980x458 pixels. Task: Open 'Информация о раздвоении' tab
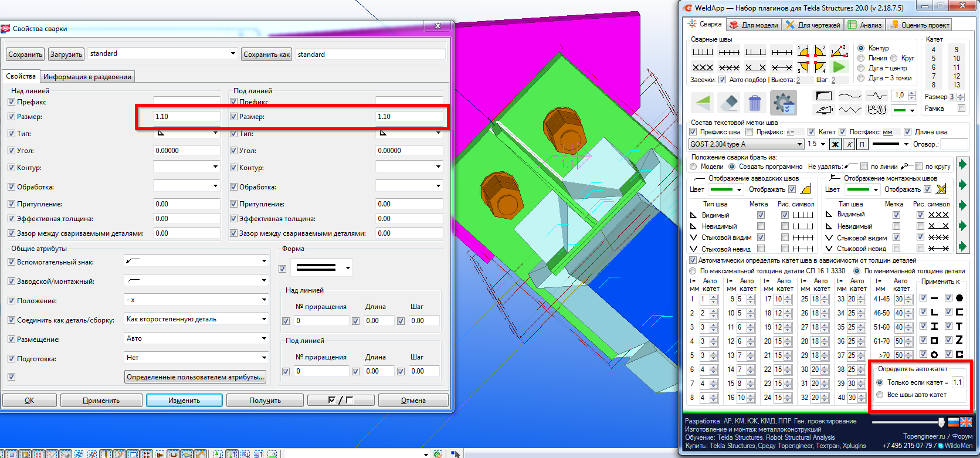pyautogui.click(x=87, y=77)
